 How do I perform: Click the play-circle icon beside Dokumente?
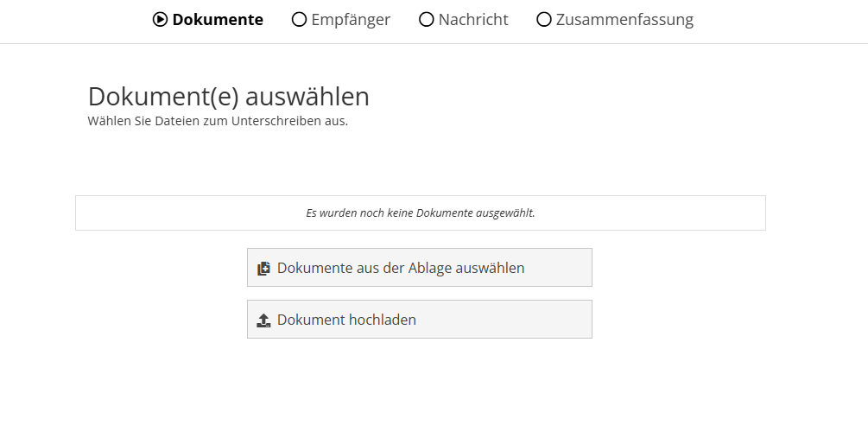[160, 19]
